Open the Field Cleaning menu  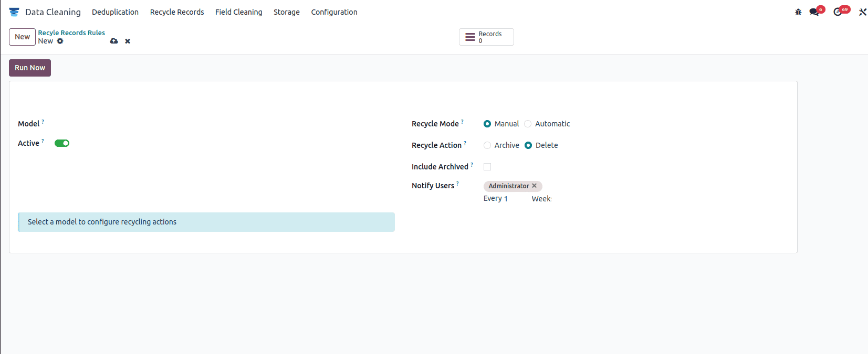pos(238,12)
